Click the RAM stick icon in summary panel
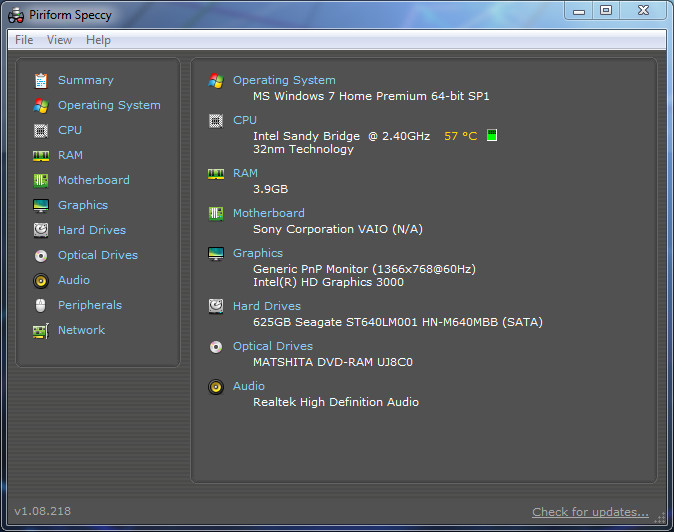Screen dimensions: 674x532 click(216, 174)
